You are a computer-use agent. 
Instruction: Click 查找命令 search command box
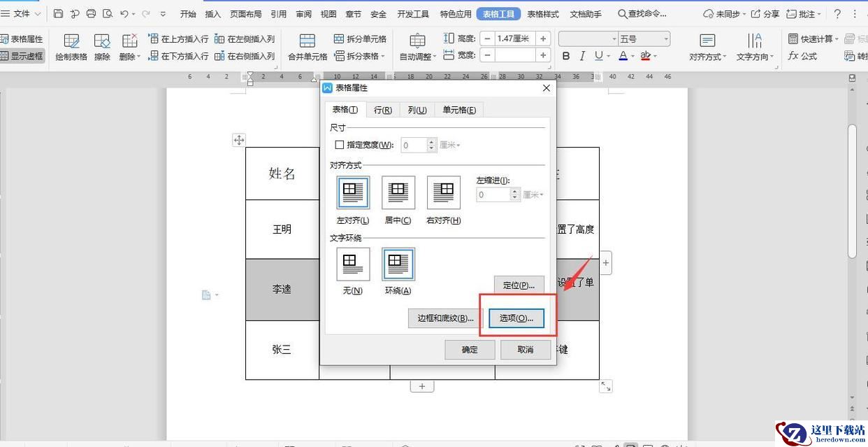[642, 14]
